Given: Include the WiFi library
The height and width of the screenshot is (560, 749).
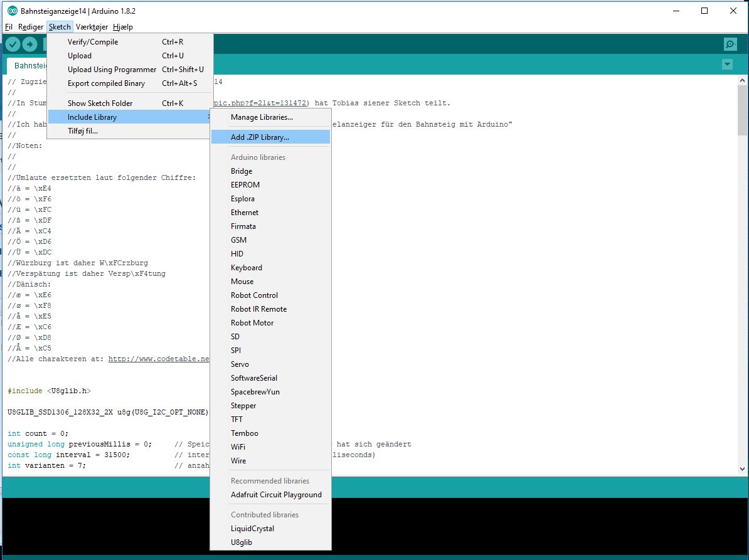Looking at the screenshot, I should pyautogui.click(x=270, y=447).
